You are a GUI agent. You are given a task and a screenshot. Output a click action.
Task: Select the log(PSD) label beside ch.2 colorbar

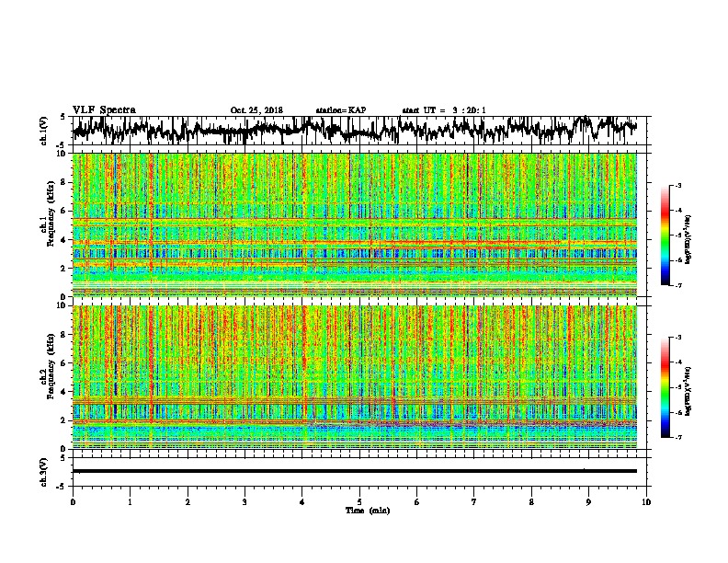[688, 391]
